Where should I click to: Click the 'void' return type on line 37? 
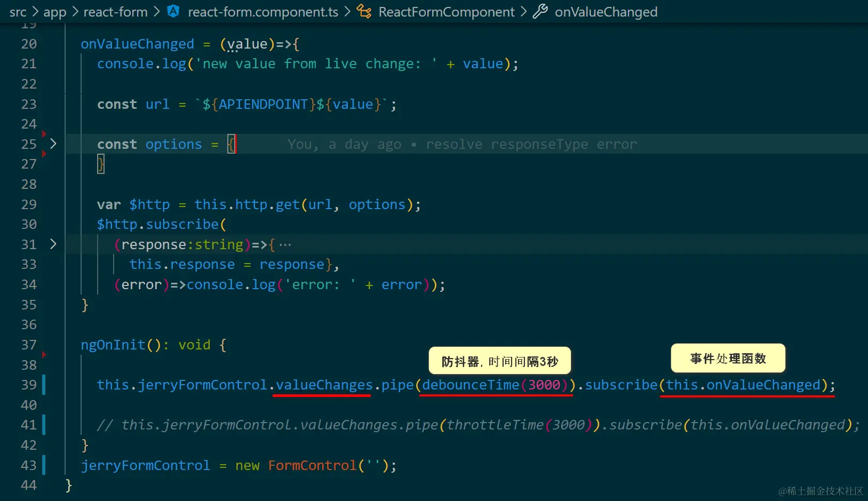point(194,345)
